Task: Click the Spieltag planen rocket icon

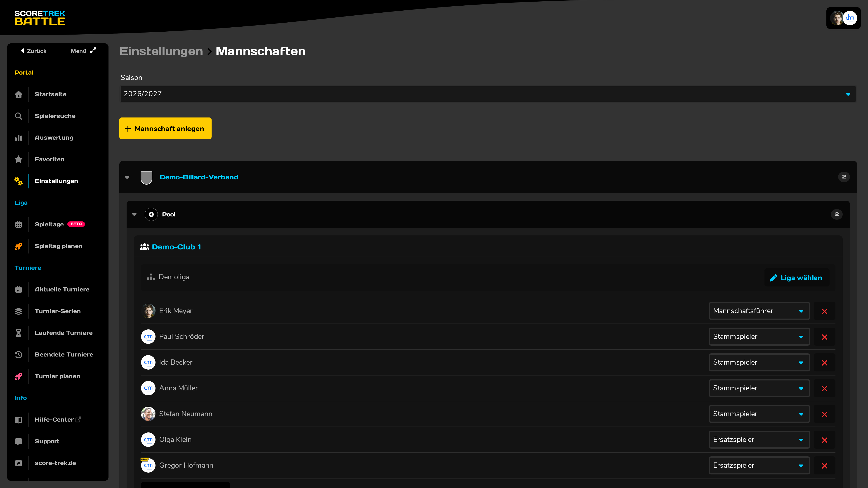Action: [19, 246]
